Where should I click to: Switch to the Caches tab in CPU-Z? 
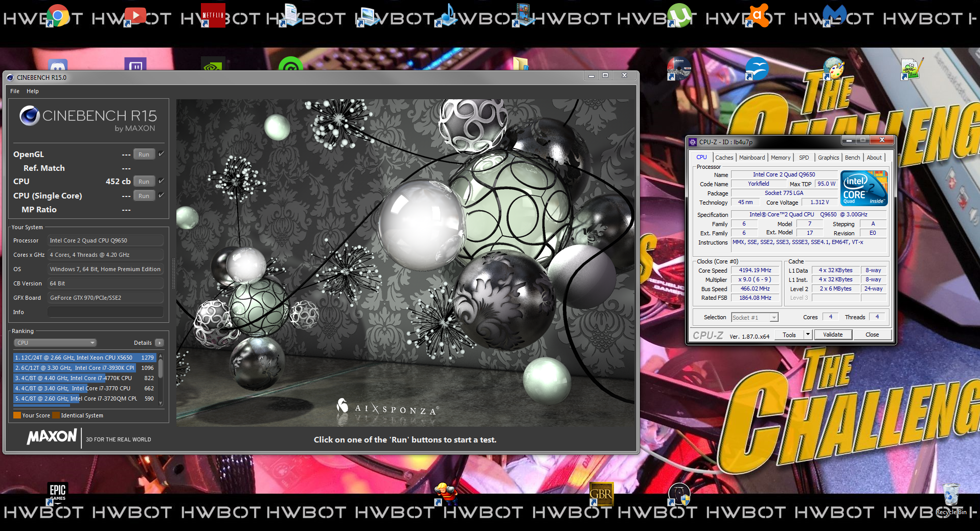(724, 158)
